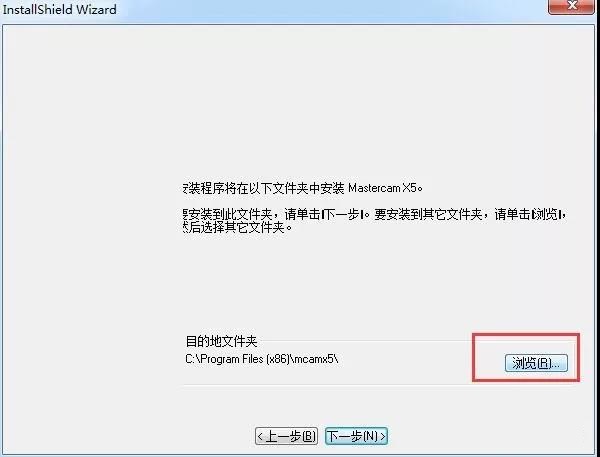Screen dimensions: 600x457
Task: Go back with 上一步(B) button
Action: 286,436
